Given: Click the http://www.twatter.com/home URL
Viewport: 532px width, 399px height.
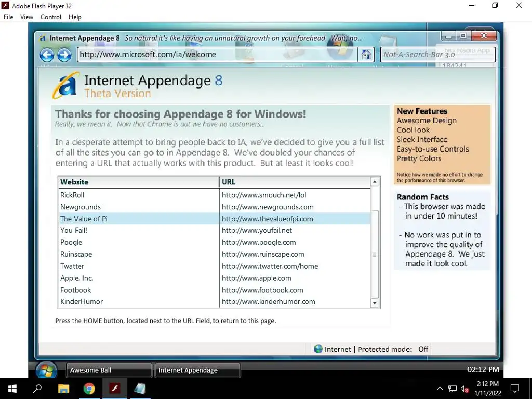Looking at the screenshot, I should pos(270,267).
